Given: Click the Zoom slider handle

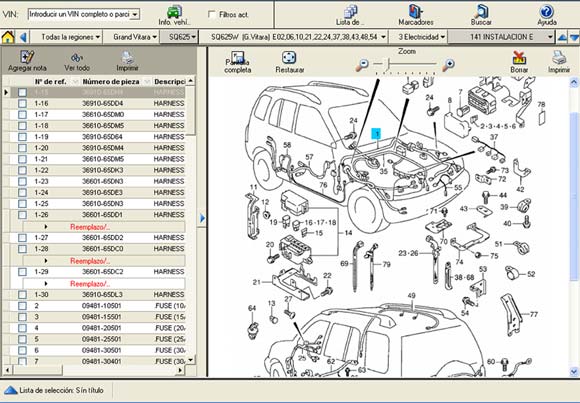Looking at the screenshot, I should [x=388, y=64].
